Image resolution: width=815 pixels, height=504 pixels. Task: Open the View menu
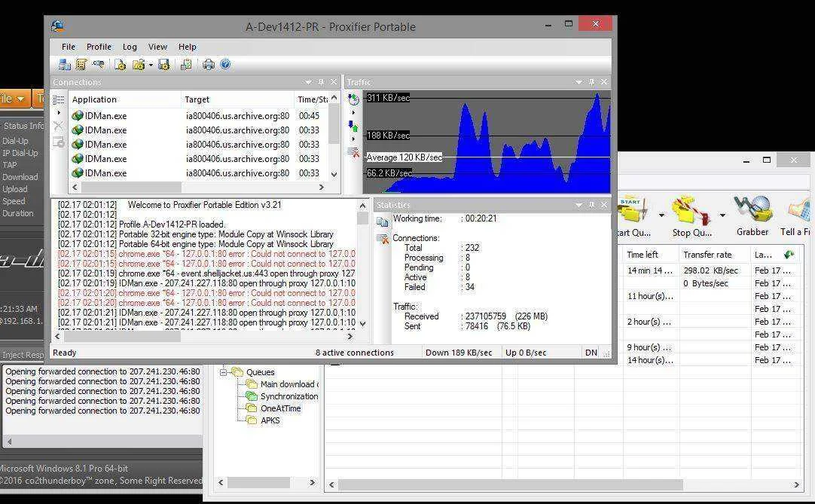(157, 47)
